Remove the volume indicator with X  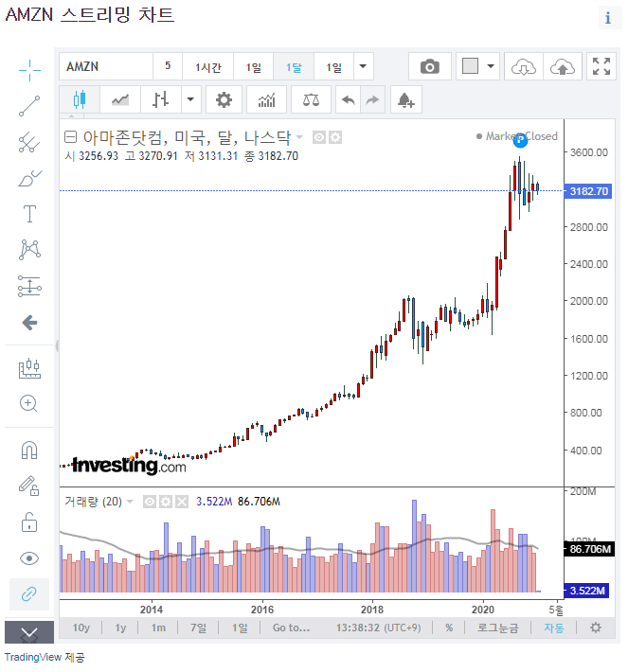pos(182,502)
